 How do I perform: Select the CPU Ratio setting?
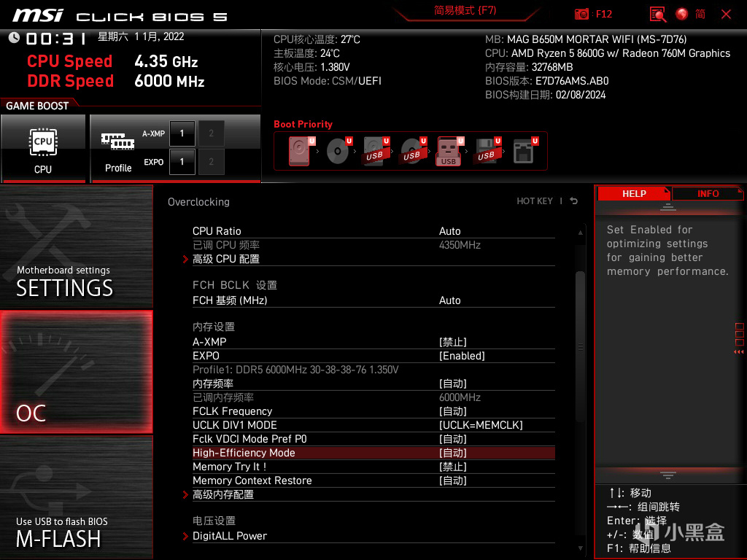373,231
